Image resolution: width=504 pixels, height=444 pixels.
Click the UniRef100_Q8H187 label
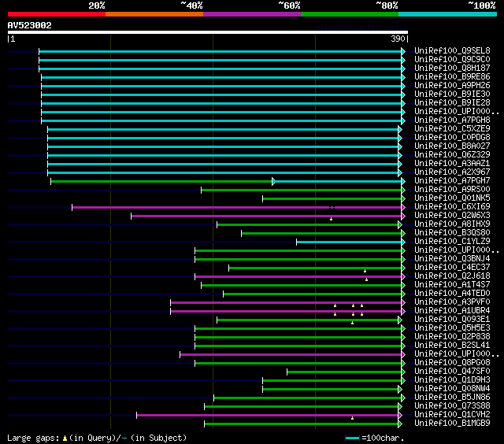pos(452,68)
